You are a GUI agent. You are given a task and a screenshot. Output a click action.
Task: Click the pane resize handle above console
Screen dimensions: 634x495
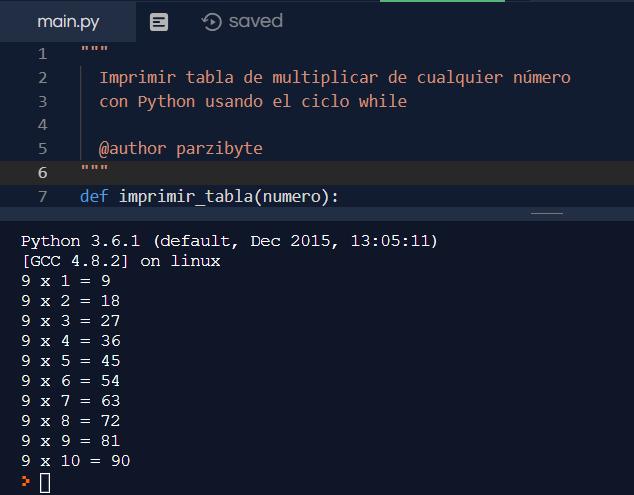coord(547,212)
